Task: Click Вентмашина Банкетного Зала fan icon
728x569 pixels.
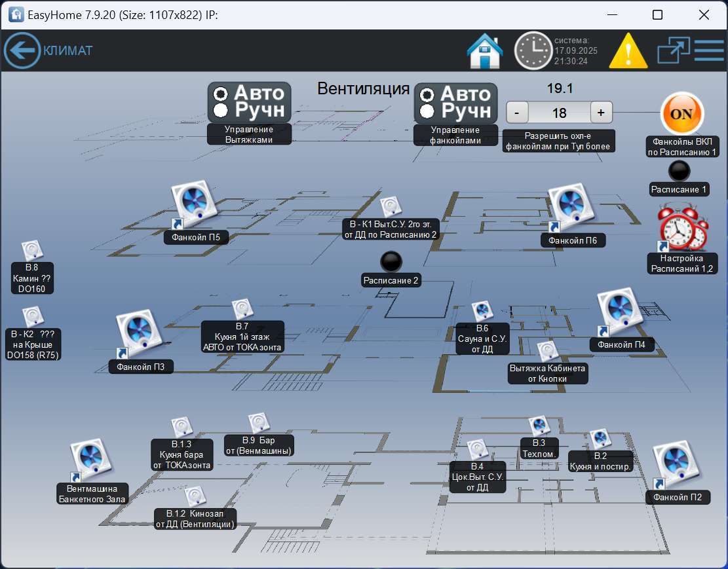Action: tap(92, 460)
